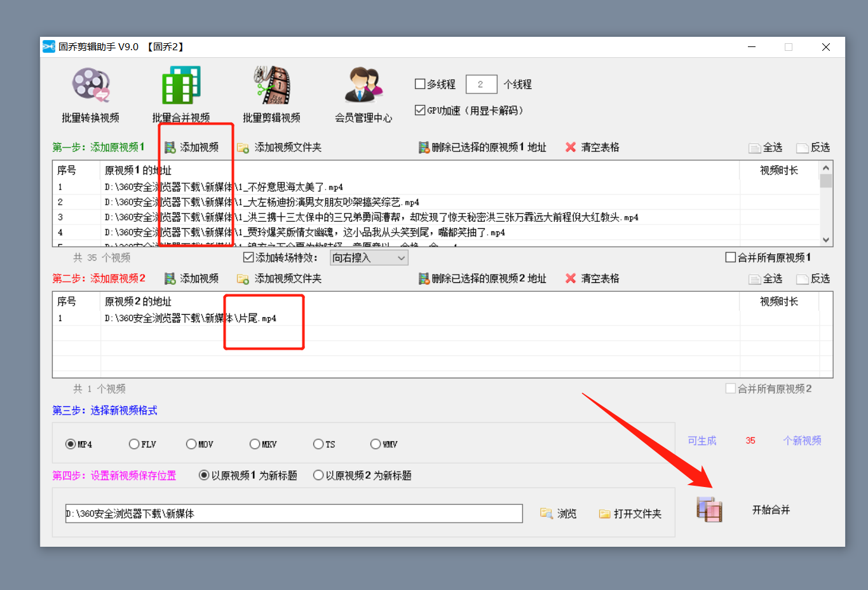Open the 向右擦入 transition dropdown
868x590 pixels.
(369, 257)
